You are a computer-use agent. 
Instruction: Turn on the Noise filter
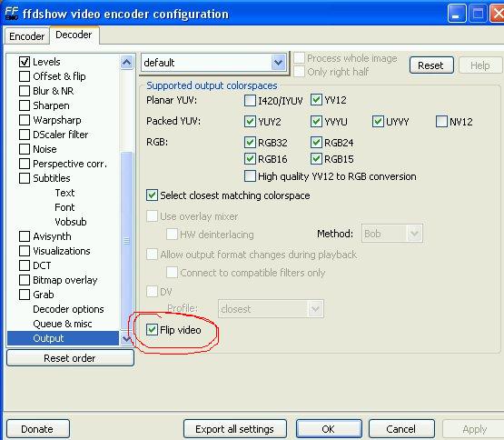click(25, 149)
